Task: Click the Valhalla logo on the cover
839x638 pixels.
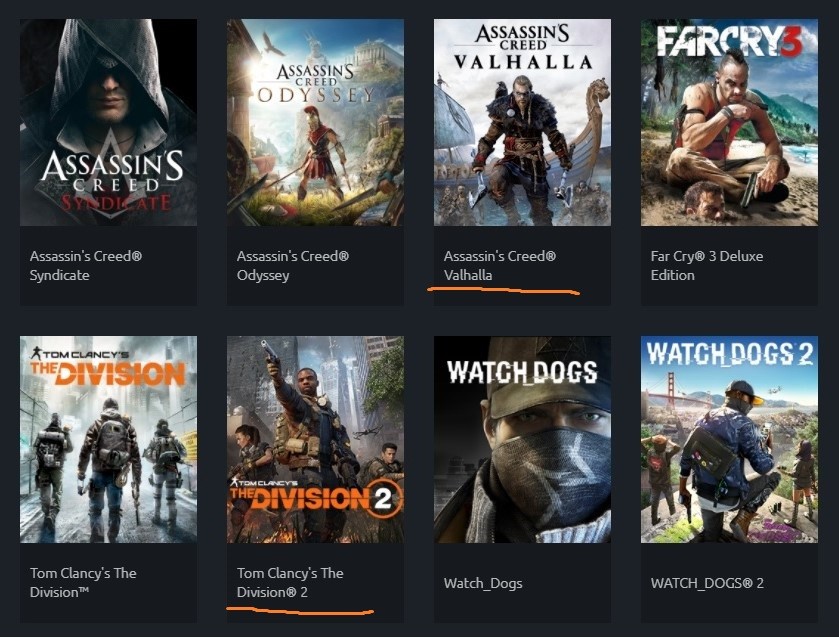Action: (x=523, y=47)
